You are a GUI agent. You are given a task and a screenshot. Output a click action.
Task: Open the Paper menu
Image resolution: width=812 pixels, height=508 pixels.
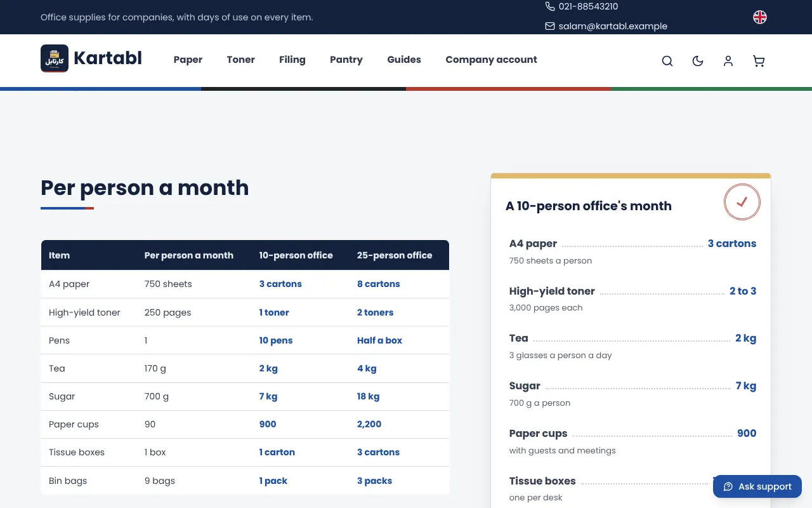(x=188, y=60)
